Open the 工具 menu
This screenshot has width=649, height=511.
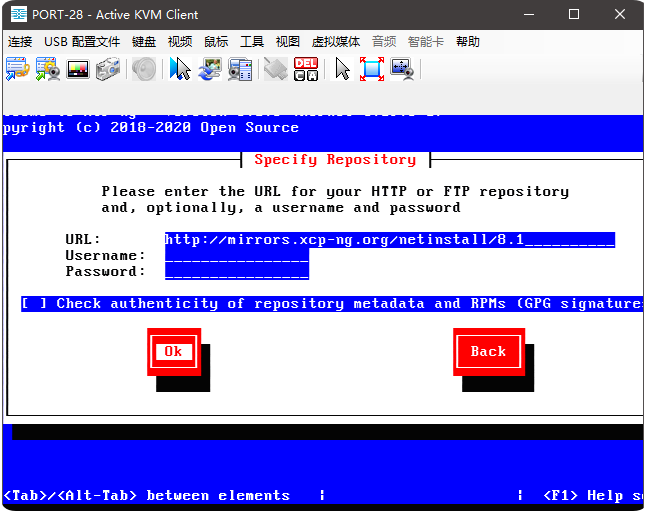coord(252,42)
